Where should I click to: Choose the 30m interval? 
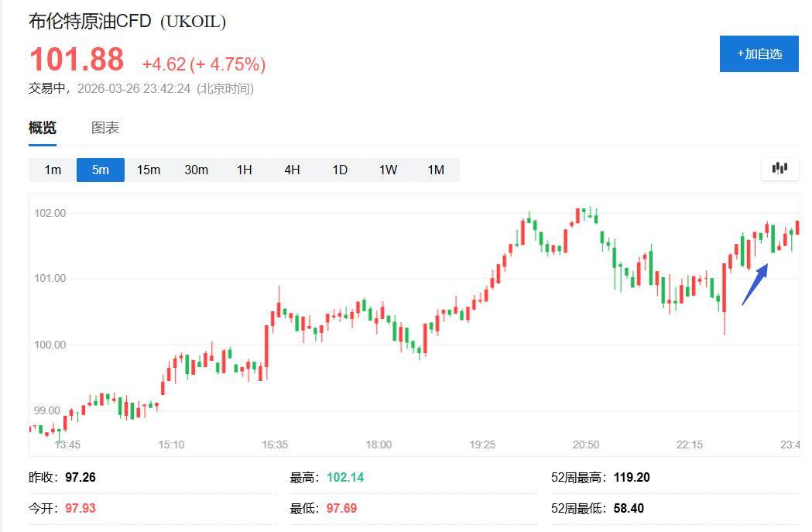pyautogui.click(x=196, y=170)
